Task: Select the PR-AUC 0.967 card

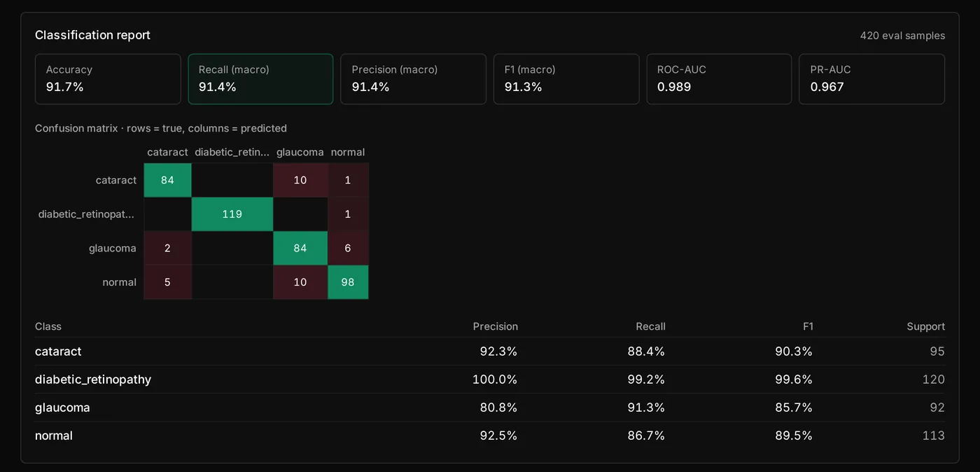Action: coord(871,79)
